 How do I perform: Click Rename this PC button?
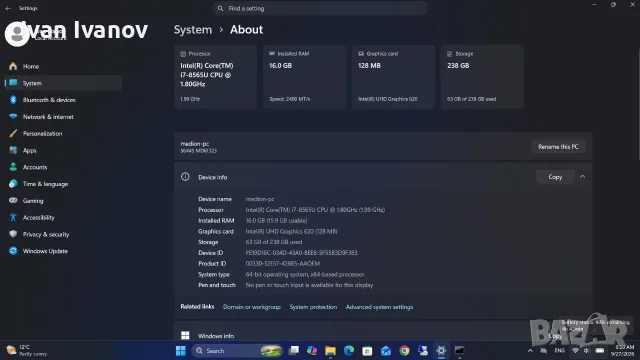click(x=558, y=147)
